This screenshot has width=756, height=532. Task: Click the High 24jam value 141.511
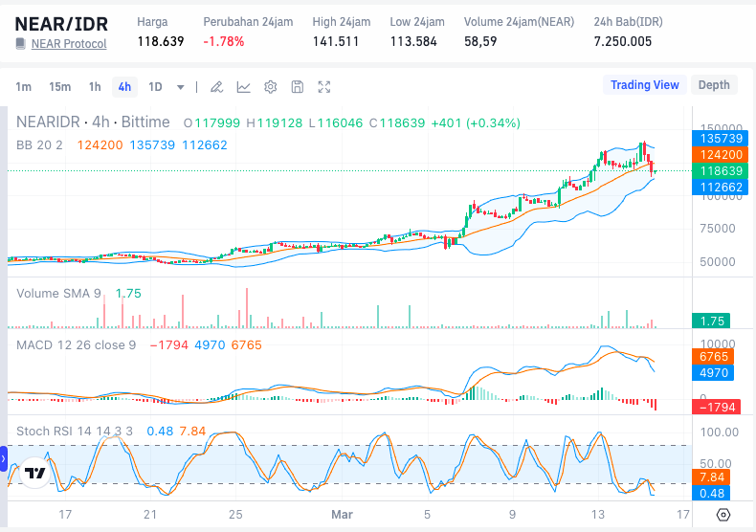336,41
